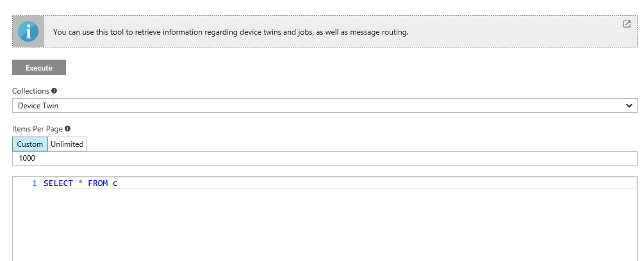This screenshot has height=261, width=644.
Task: Open the external link icon in banner
Action: tap(627, 24)
